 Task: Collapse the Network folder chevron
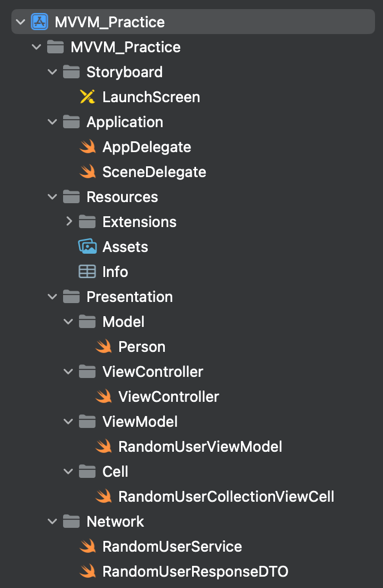53,521
